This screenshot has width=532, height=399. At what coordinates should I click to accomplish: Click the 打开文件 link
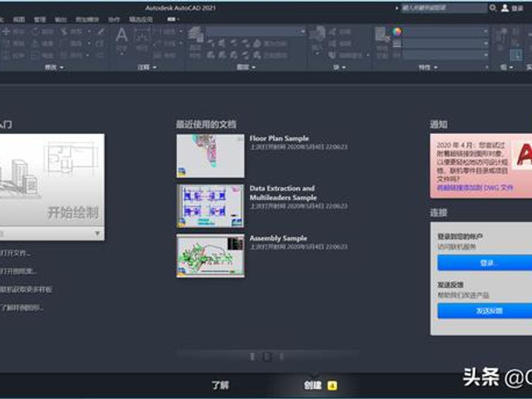15,253
